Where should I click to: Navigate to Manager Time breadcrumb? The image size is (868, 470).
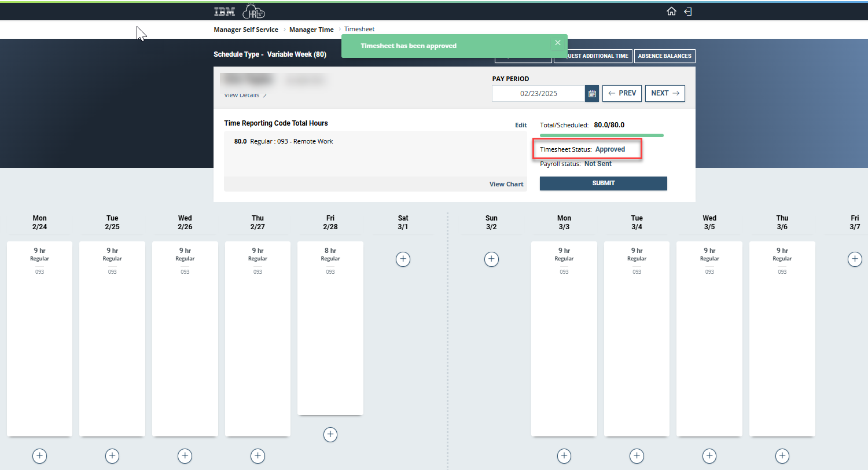(x=311, y=30)
